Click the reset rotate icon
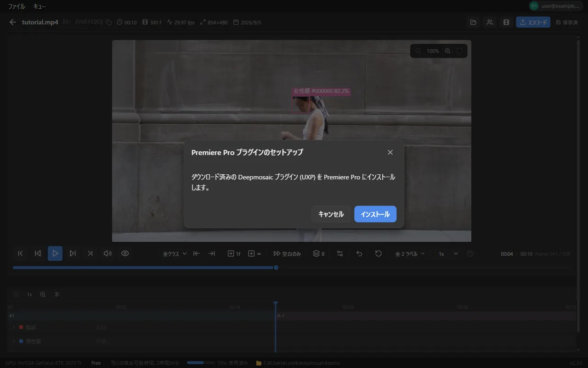The height and width of the screenshot is (368, 588). (x=379, y=253)
